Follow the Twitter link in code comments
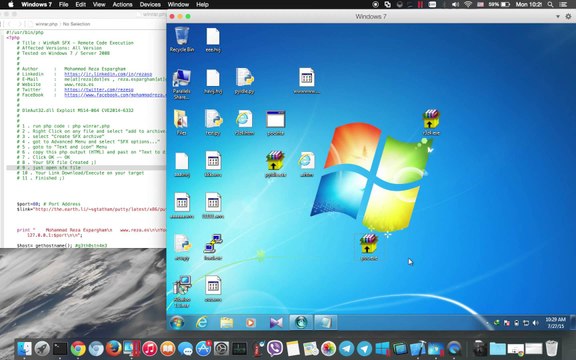The image size is (576, 360). (99, 89)
